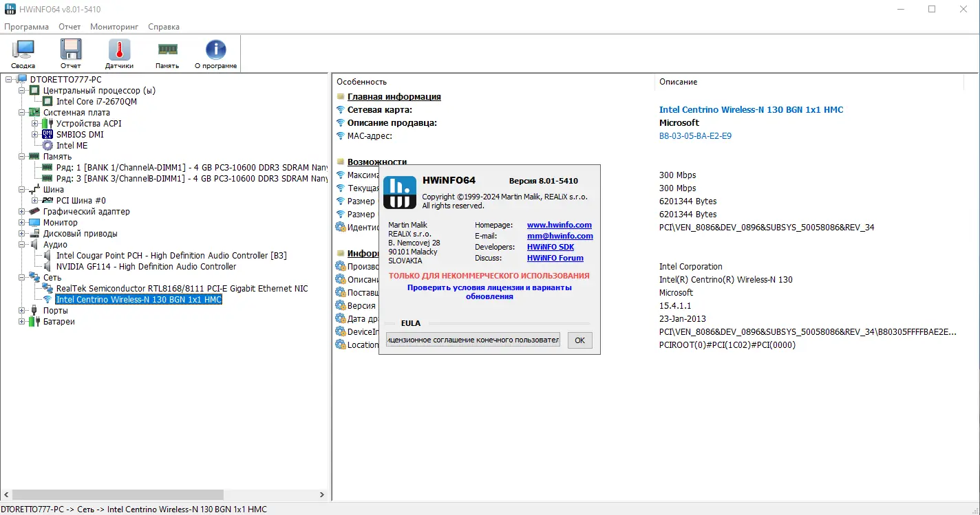Expand the SMBIOS DMI node
The image size is (980, 515).
pos(35,134)
